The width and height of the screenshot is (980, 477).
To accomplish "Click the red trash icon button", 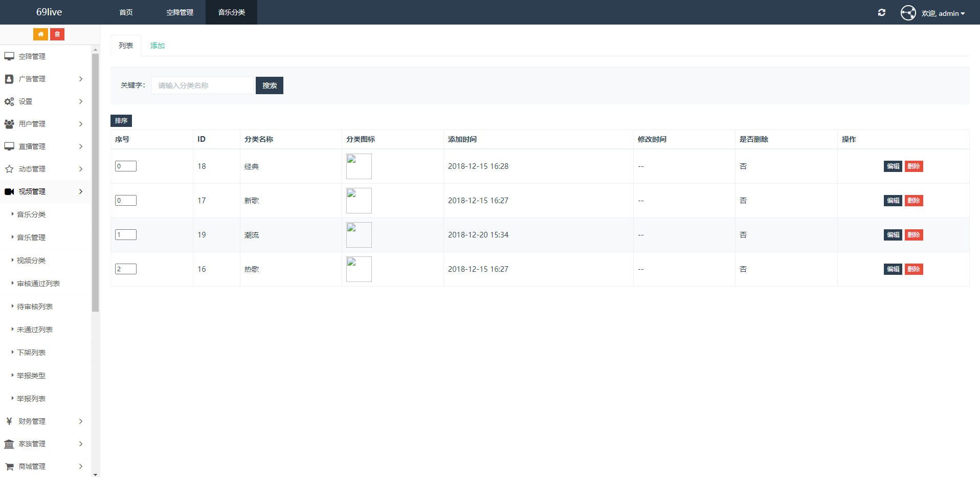I will coord(57,34).
